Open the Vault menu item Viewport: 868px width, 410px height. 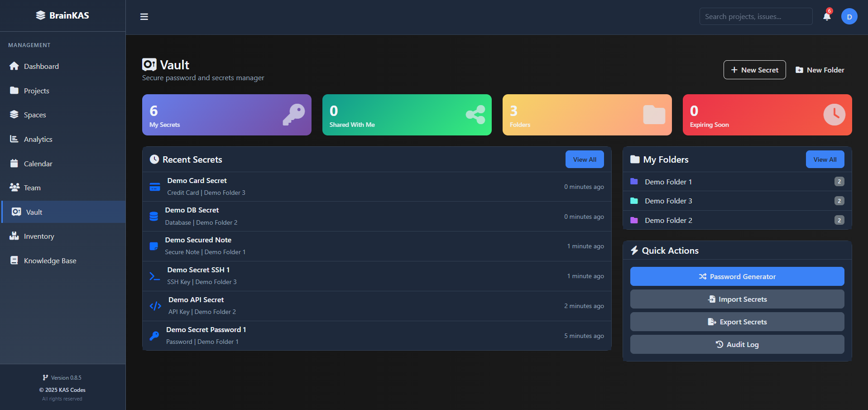pyautogui.click(x=33, y=212)
